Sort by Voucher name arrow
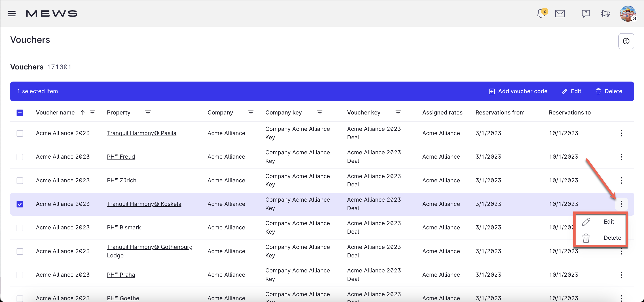The image size is (644, 302). point(83,112)
